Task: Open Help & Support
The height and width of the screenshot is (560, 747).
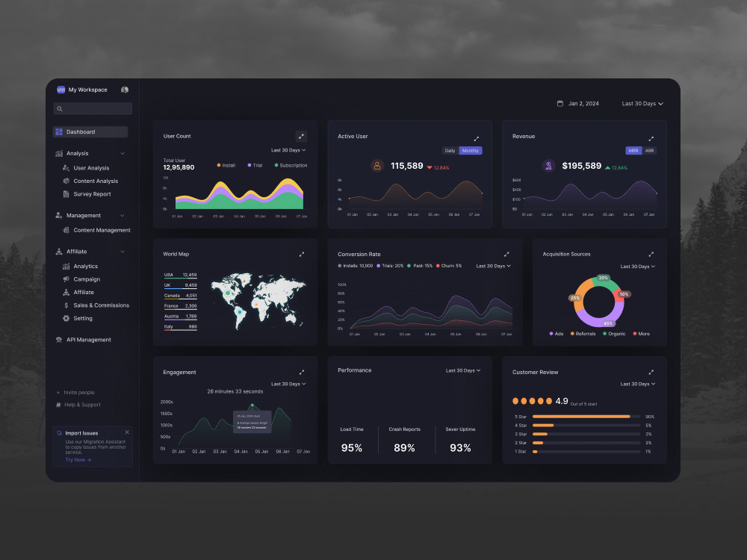Action: [x=78, y=405]
